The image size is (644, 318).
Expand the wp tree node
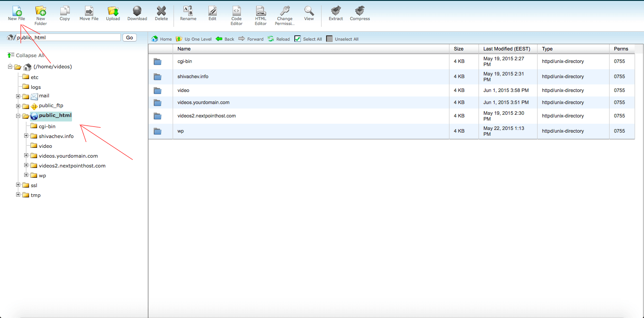click(x=26, y=175)
